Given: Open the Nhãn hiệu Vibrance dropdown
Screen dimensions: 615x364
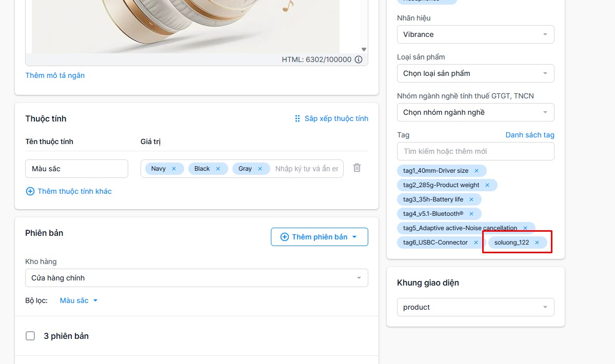Looking at the screenshot, I should [x=475, y=34].
